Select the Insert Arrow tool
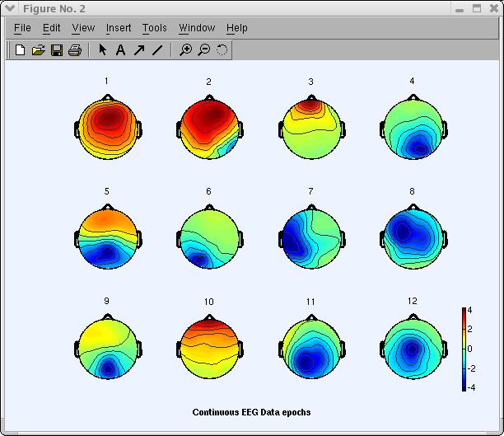 pyautogui.click(x=138, y=50)
